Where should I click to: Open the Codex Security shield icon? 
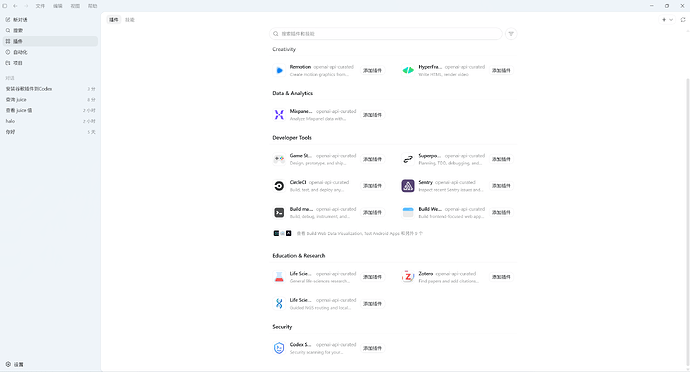279,348
